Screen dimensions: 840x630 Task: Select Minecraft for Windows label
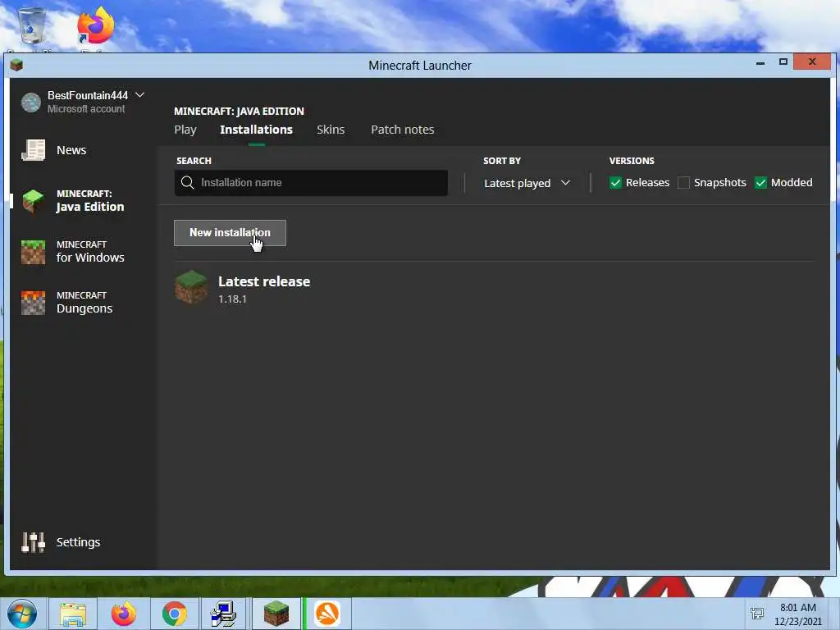pos(90,252)
